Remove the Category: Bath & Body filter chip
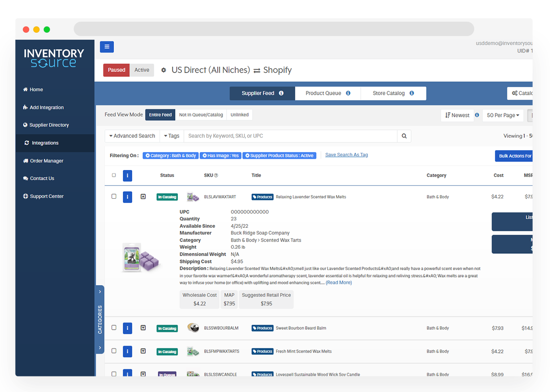550x392 pixels. click(147, 155)
